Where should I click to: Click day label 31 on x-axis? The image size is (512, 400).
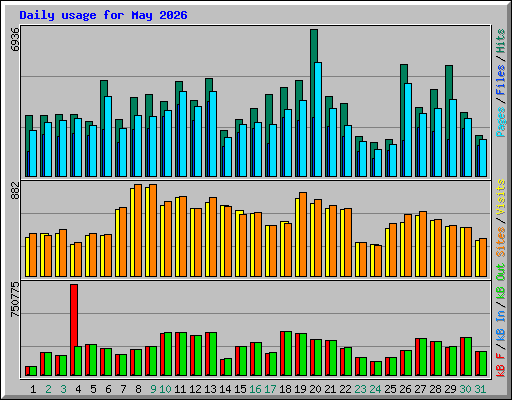pyautogui.click(x=480, y=389)
